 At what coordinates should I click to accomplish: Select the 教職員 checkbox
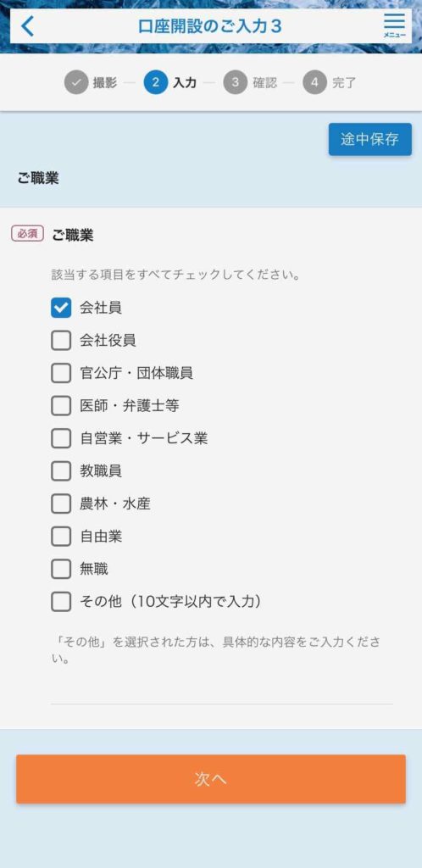tap(61, 471)
